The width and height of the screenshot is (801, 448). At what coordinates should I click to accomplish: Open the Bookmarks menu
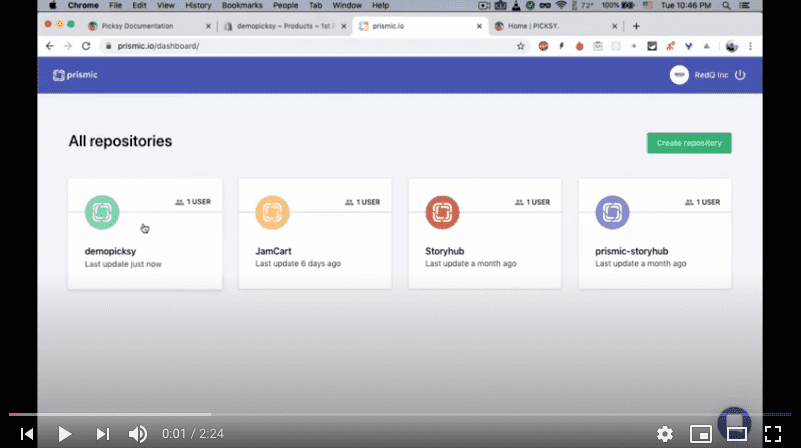point(242,5)
